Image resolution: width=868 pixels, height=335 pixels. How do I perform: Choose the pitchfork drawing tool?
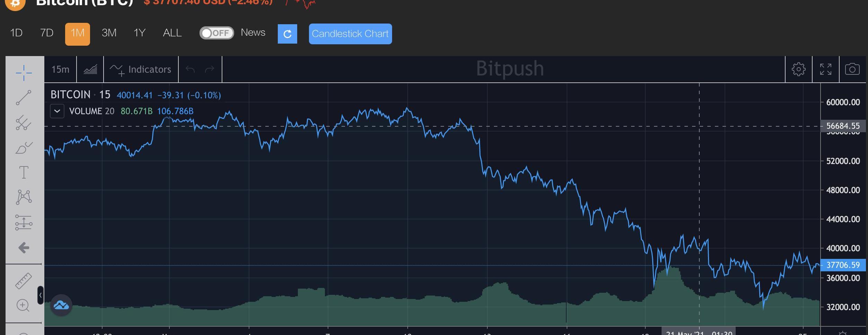[24, 123]
